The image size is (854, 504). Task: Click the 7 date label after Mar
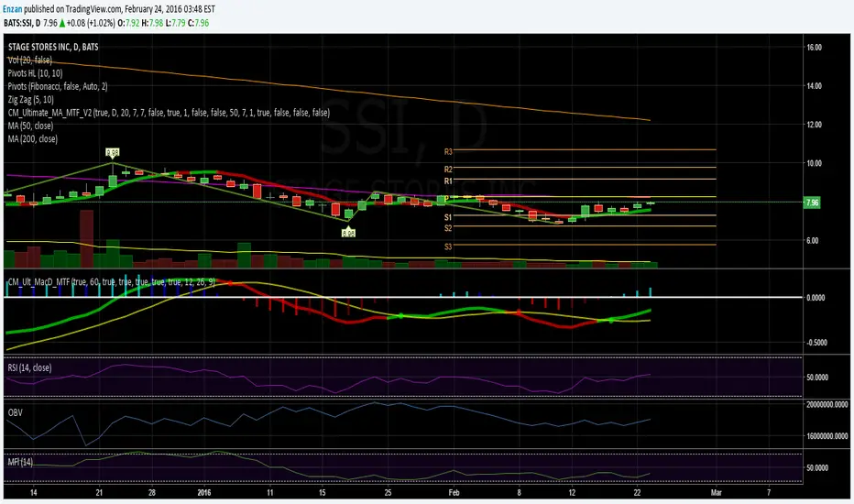click(769, 493)
